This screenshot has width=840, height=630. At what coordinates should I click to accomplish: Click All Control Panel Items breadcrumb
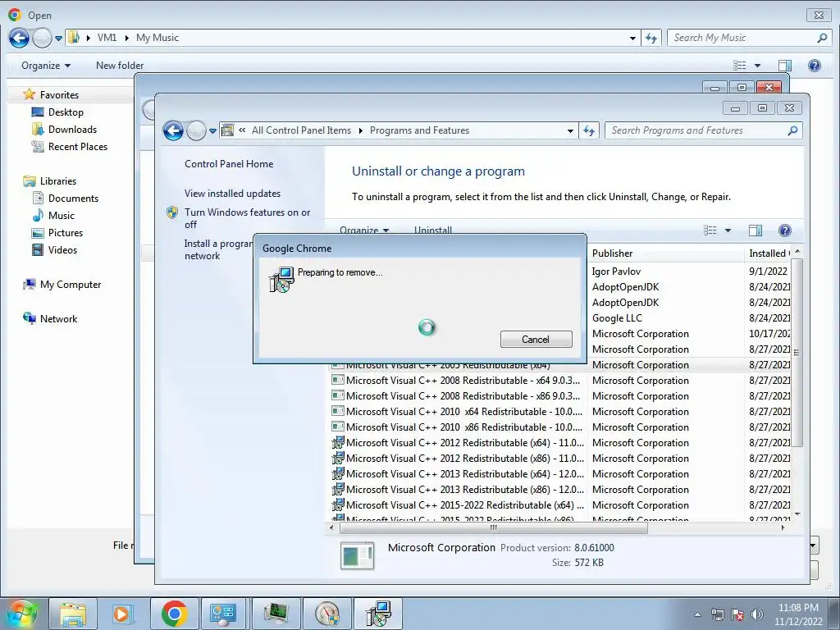click(x=301, y=130)
